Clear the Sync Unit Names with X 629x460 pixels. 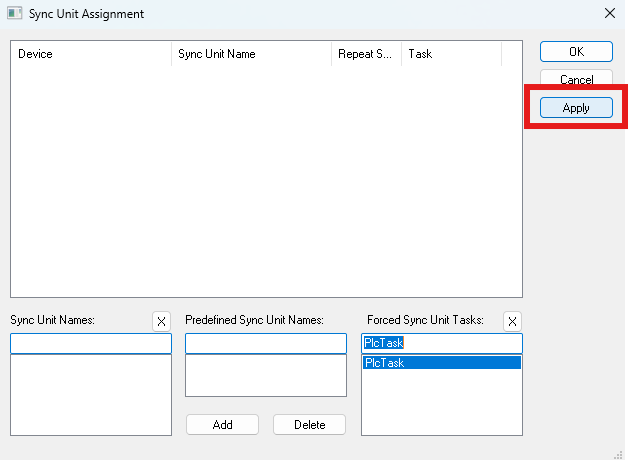coord(161,321)
